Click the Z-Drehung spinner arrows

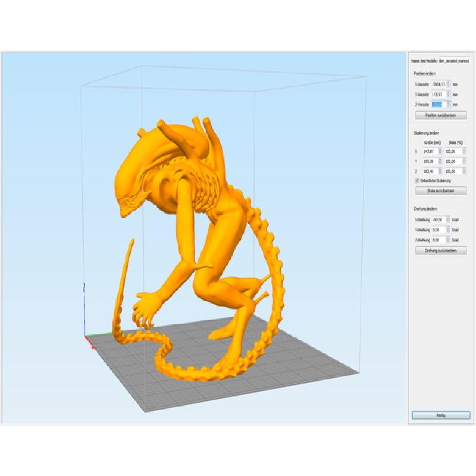(x=447, y=240)
